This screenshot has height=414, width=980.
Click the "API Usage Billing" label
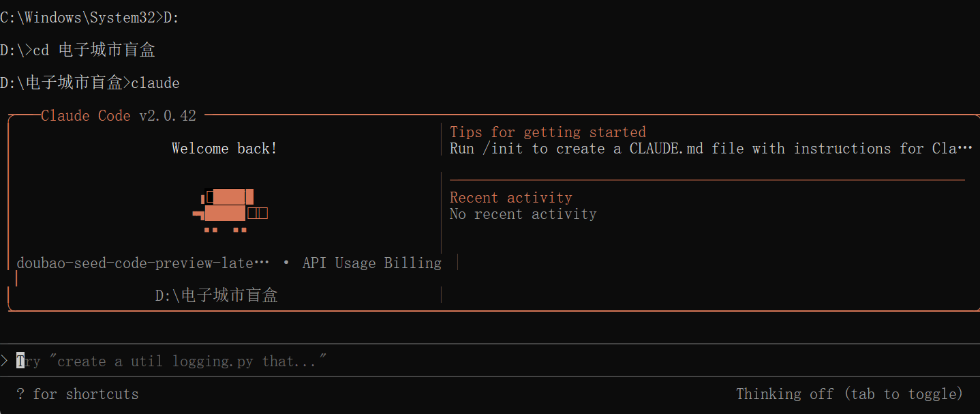click(x=371, y=263)
